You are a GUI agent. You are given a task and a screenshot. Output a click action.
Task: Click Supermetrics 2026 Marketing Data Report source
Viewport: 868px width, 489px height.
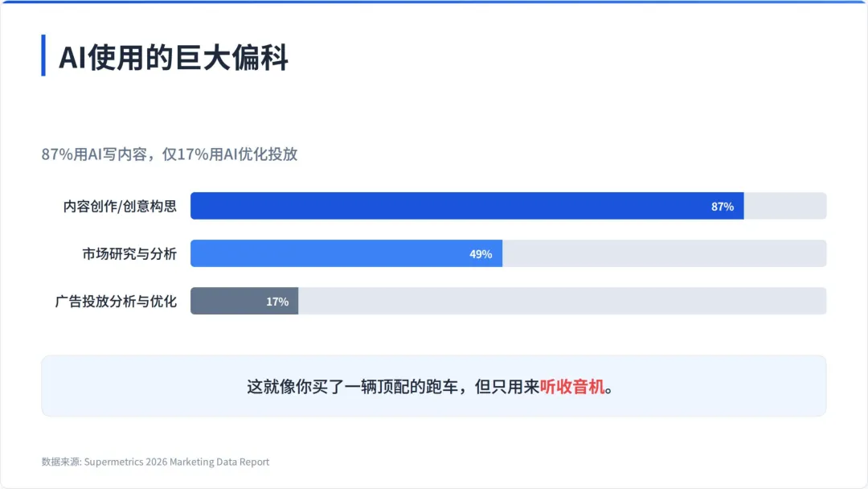(x=177, y=462)
